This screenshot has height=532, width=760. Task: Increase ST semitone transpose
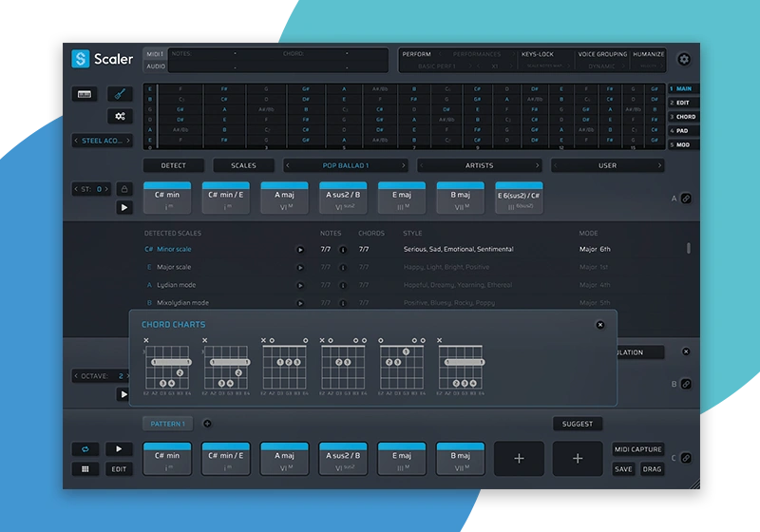point(106,189)
